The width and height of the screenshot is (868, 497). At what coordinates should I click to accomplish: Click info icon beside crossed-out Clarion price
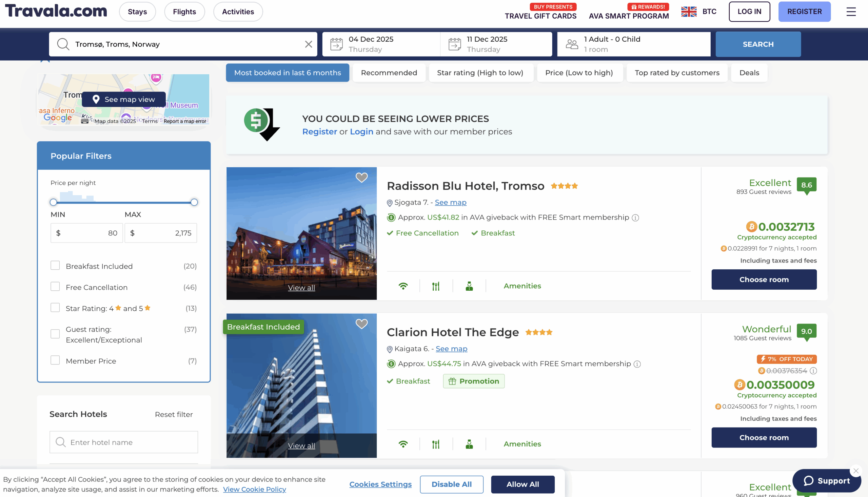point(813,371)
